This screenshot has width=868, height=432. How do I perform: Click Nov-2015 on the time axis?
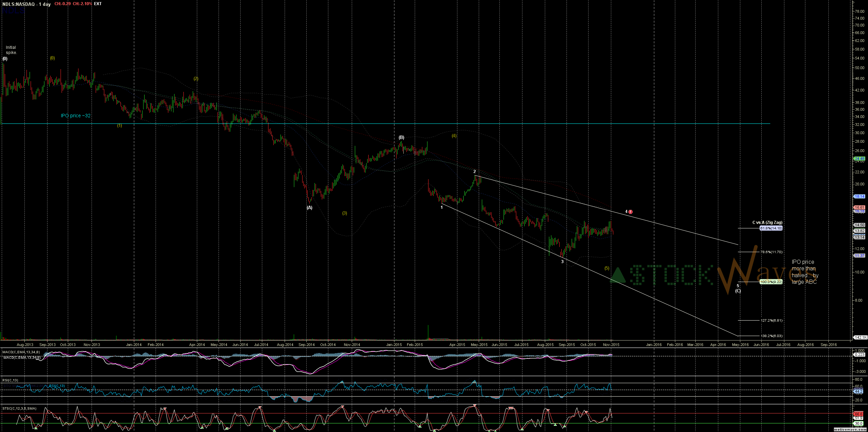click(611, 345)
